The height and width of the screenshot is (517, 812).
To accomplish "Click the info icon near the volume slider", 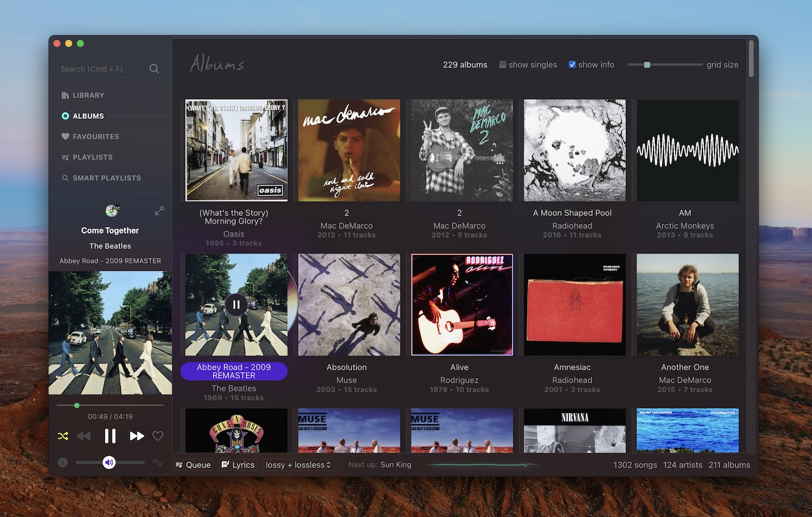I will click(63, 462).
